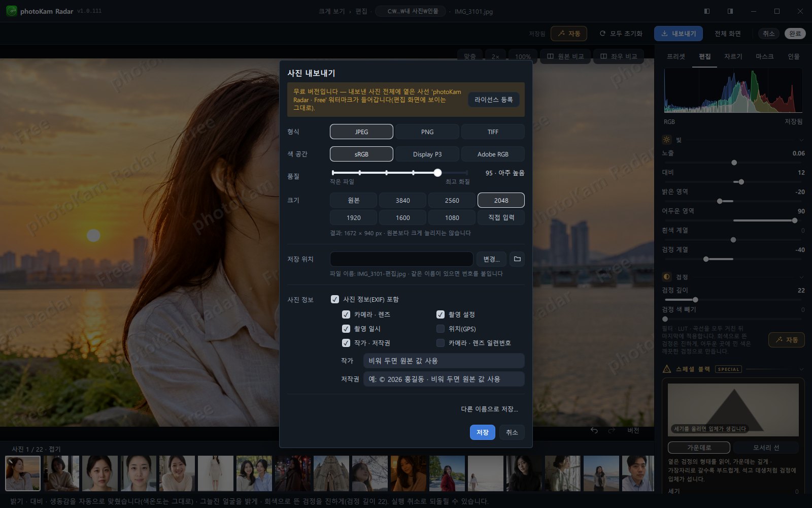This screenshot has height=508, width=812.
Task: Click 취소 button in export dialog
Action: [512, 432]
